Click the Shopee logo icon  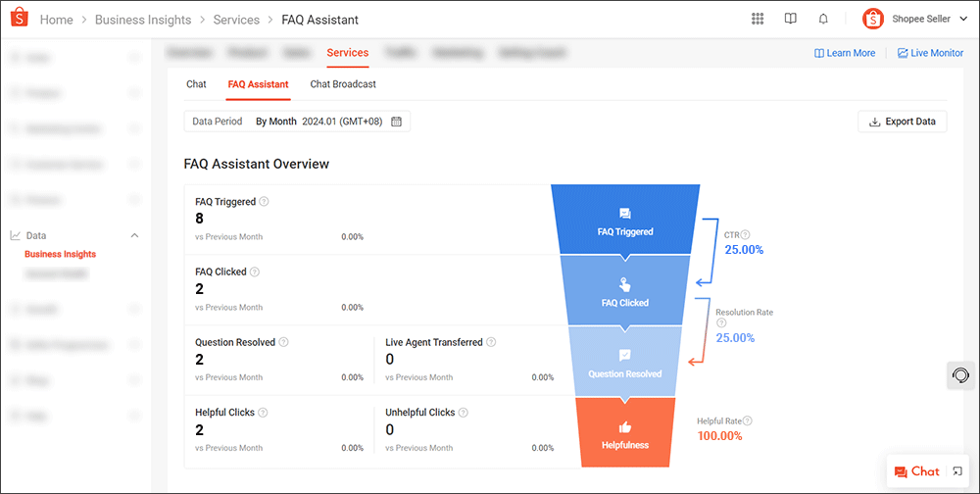20,19
